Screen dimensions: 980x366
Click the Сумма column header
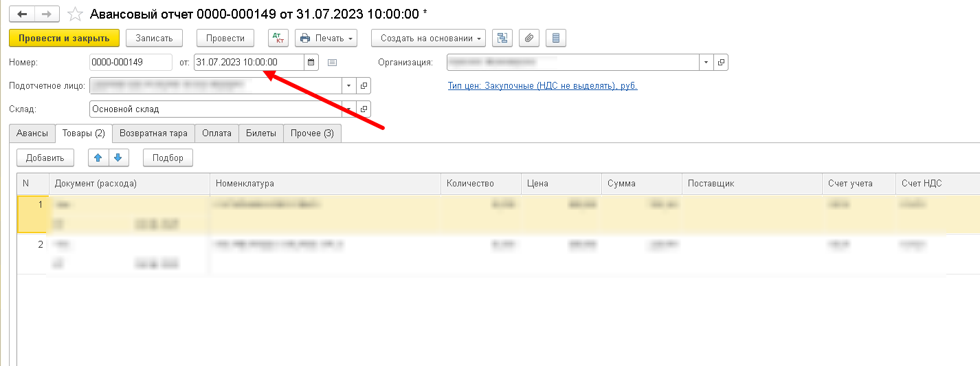641,184
